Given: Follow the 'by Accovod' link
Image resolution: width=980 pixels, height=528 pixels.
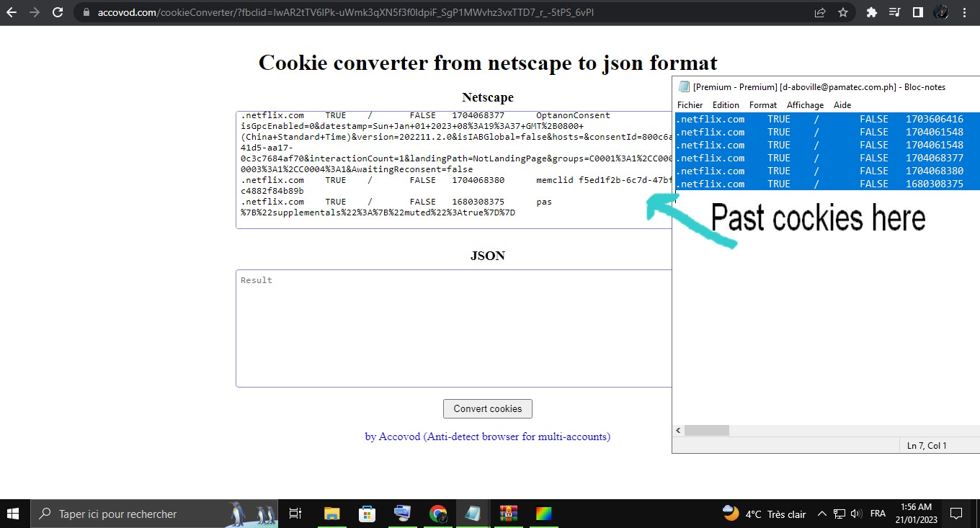Looking at the screenshot, I should [x=487, y=437].
